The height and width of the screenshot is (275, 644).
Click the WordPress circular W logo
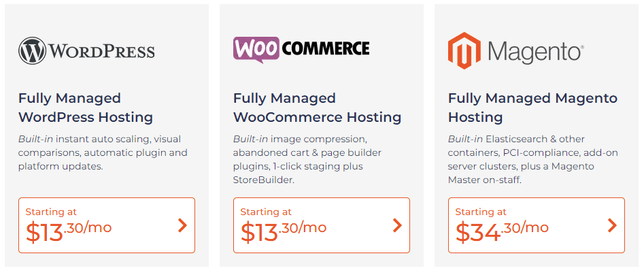coord(32,50)
